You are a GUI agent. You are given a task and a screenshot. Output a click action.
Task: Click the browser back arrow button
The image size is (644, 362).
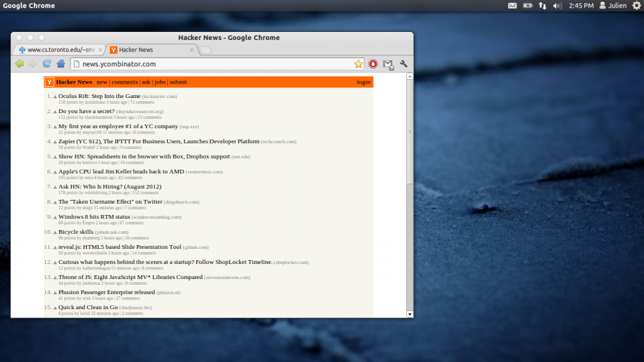[19, 63]
